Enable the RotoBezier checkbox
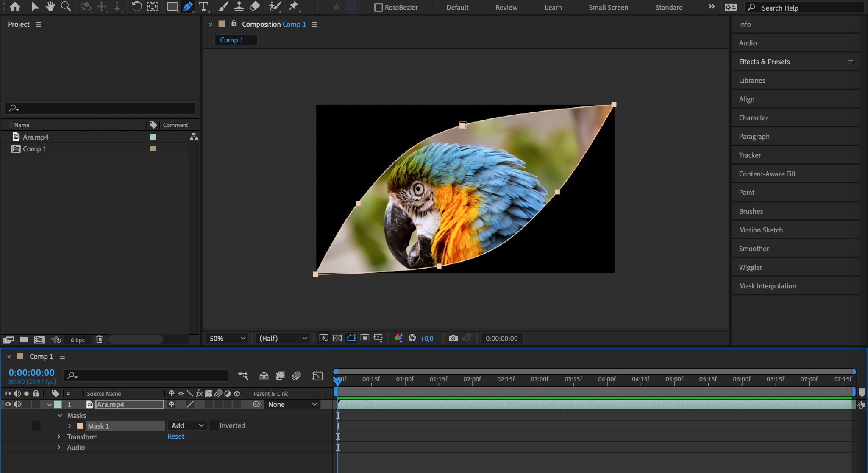The height and width of the screenshot is (473, 868). 378,8
